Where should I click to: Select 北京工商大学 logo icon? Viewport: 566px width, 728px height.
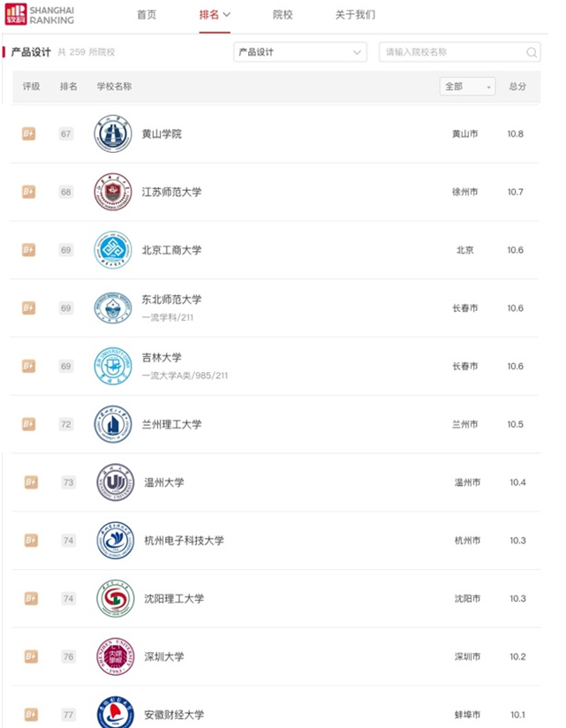(113, 250)
